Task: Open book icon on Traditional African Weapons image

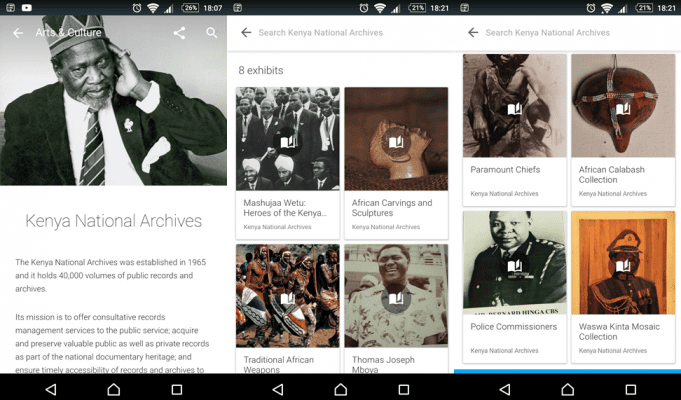Action: pyautogui.click(x=288, y=298)
